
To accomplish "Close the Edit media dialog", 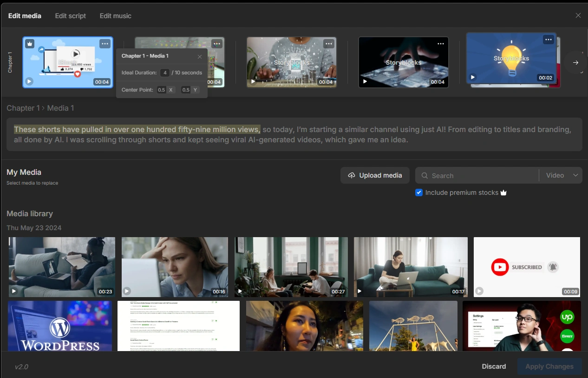I will point(578,15).
